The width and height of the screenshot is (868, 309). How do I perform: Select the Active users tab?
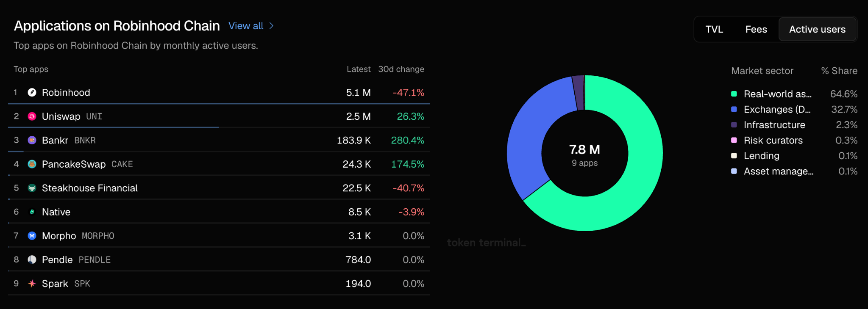[817, 29]
